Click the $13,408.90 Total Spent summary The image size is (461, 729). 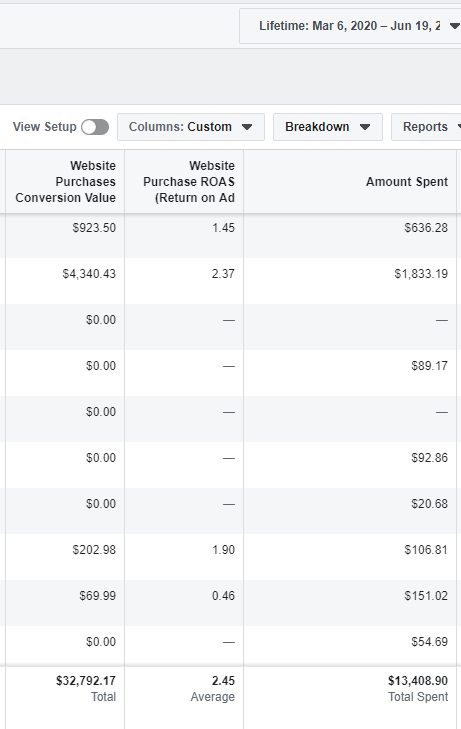pyautogui.click(x=418, y=689)
